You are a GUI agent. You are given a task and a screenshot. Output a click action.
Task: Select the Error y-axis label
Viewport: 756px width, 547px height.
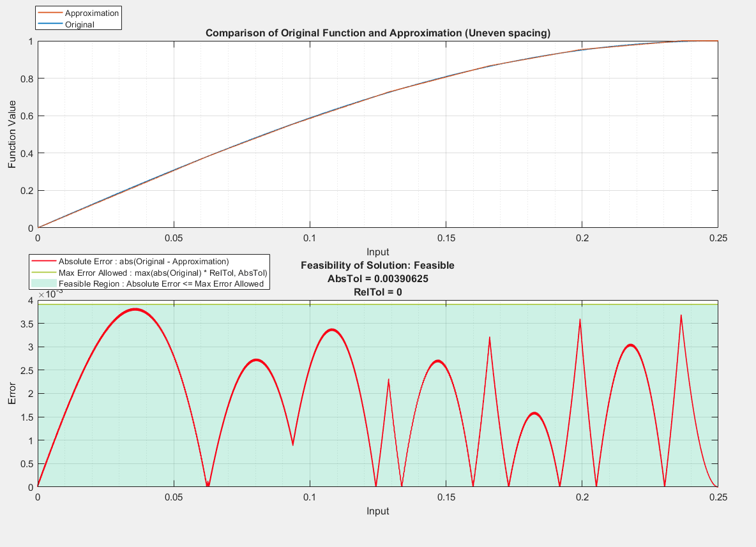click(12, 394)
